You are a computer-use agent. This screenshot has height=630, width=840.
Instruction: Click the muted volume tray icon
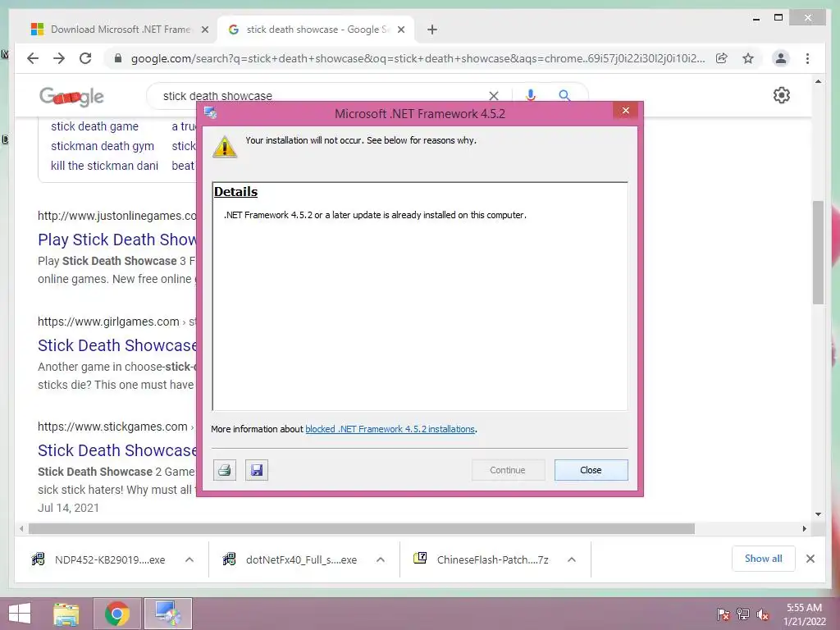pos(762,614)
